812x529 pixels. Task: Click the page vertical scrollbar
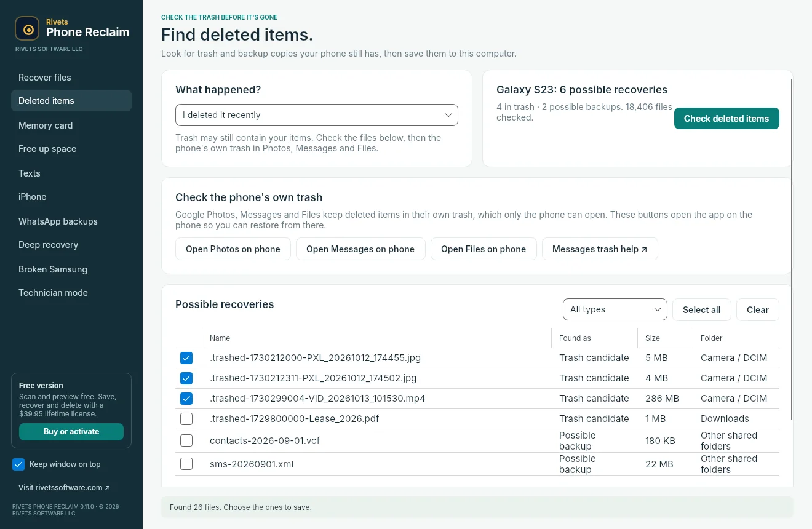pyautogui.click(x=792, y=249)
